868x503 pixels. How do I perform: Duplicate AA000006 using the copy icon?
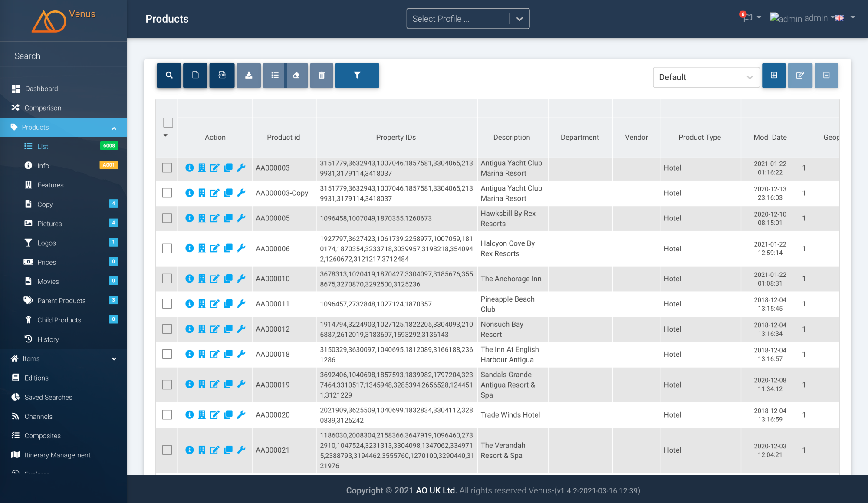pyautogui.click(x=228, y=249)
